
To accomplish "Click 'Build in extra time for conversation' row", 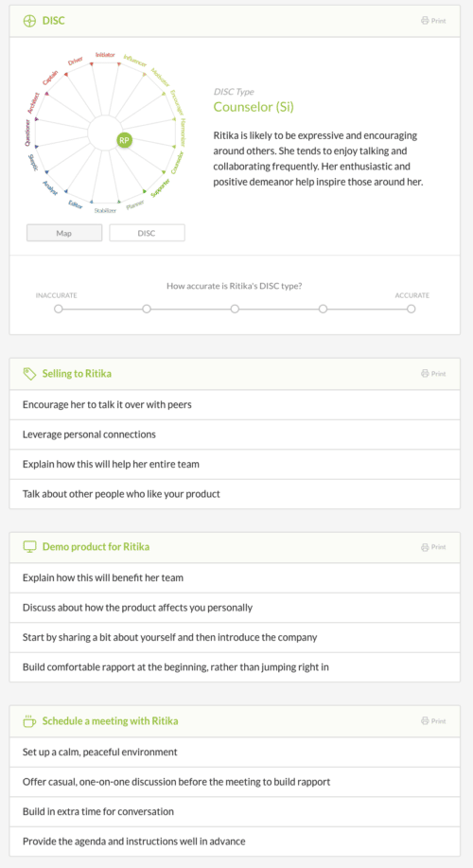I will pos(235,811).
